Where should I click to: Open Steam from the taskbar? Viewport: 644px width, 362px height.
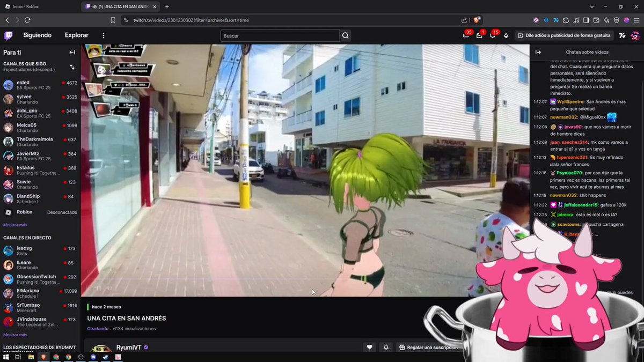point(106,357)
